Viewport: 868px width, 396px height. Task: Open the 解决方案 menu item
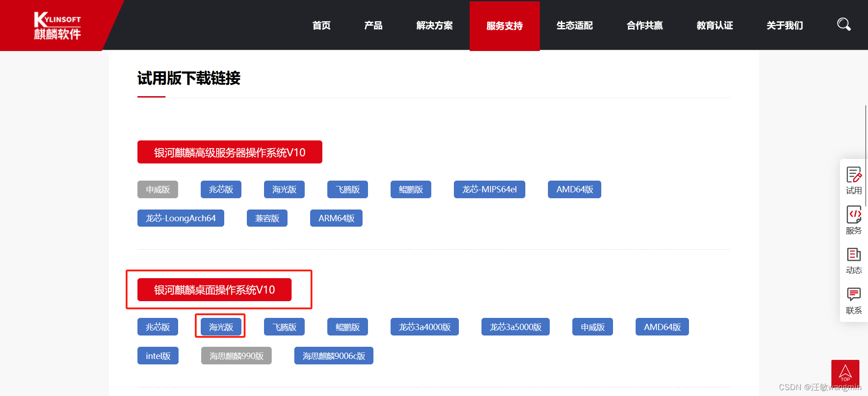434,25
